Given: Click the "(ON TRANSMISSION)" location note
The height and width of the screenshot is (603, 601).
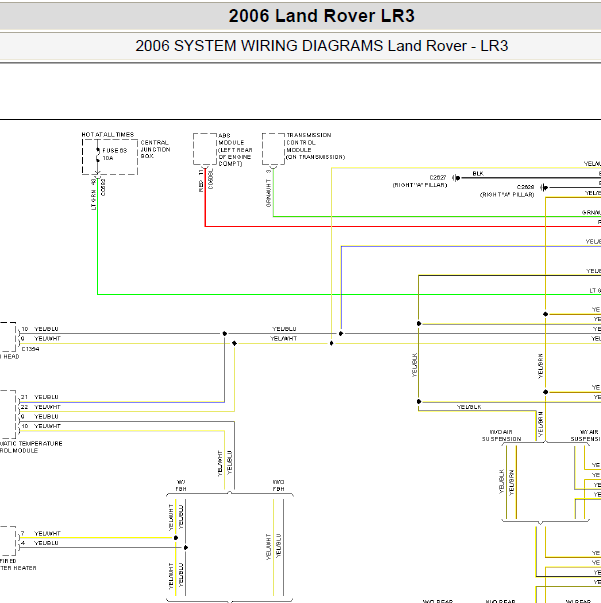Looking at the screenshot, I should tap(316, 157).
